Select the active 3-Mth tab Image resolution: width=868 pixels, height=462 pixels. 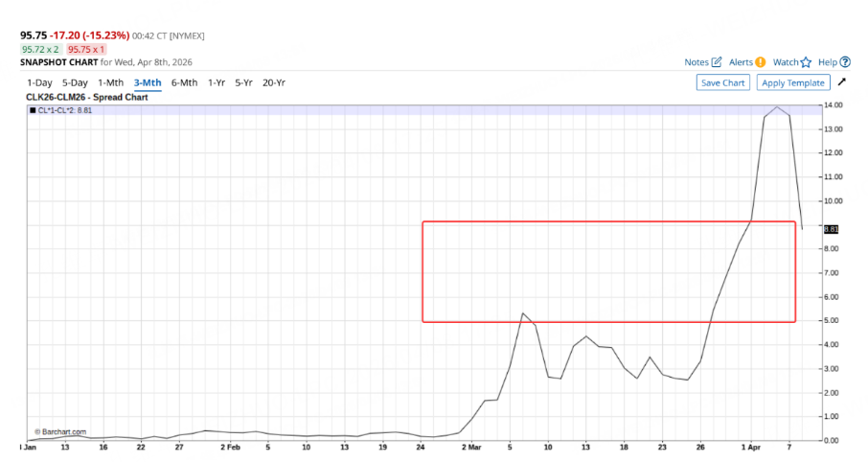tap(148, 82)
